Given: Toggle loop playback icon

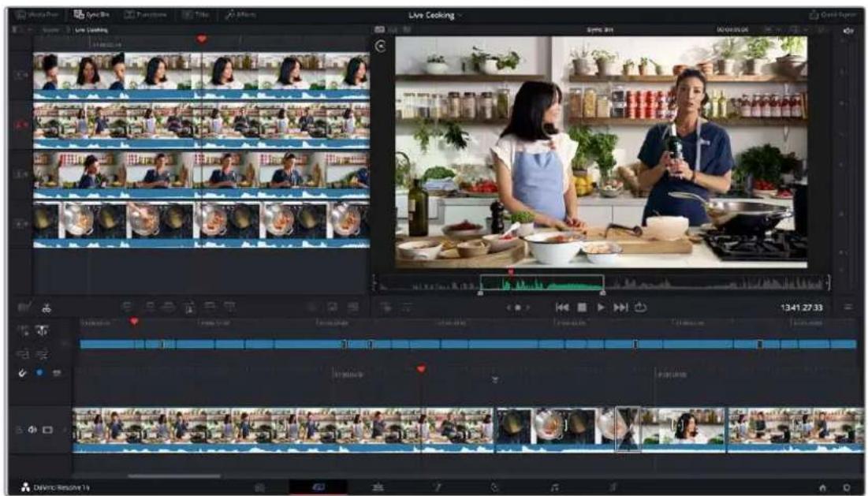Looking at the screenshot, I should 640,308.
